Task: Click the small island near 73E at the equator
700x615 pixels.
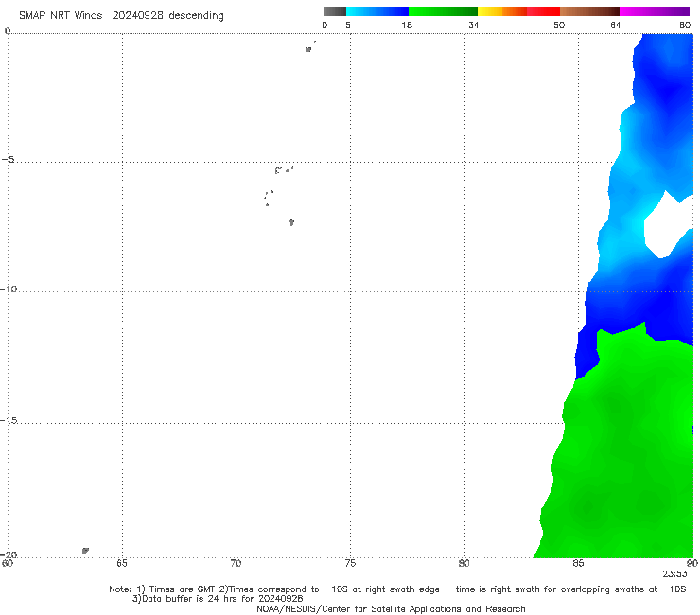Action: (x=308, y=49)
